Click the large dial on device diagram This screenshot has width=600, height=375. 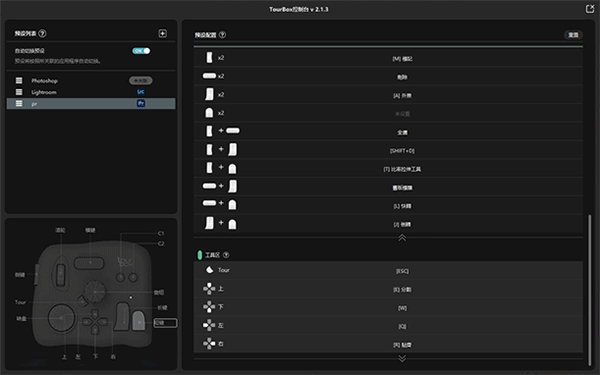coord(61,318)
